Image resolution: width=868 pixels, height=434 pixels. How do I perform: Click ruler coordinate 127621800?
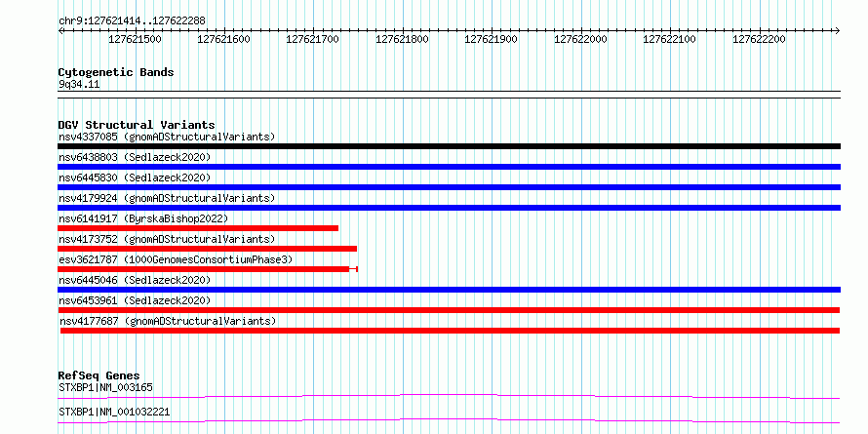click(402, 39)
